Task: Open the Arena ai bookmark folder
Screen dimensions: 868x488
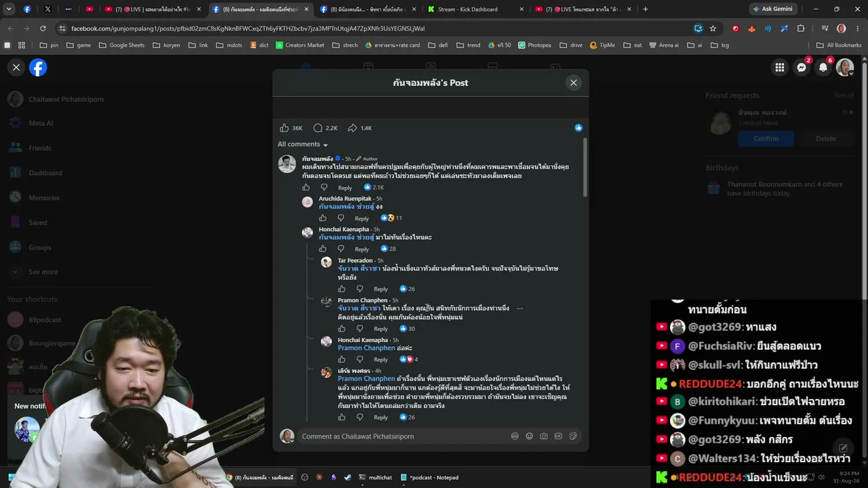Action: point(663,45)
